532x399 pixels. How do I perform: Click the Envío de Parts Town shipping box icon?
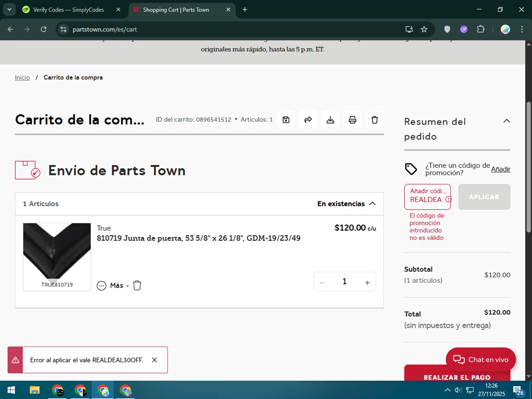(27, 170)
